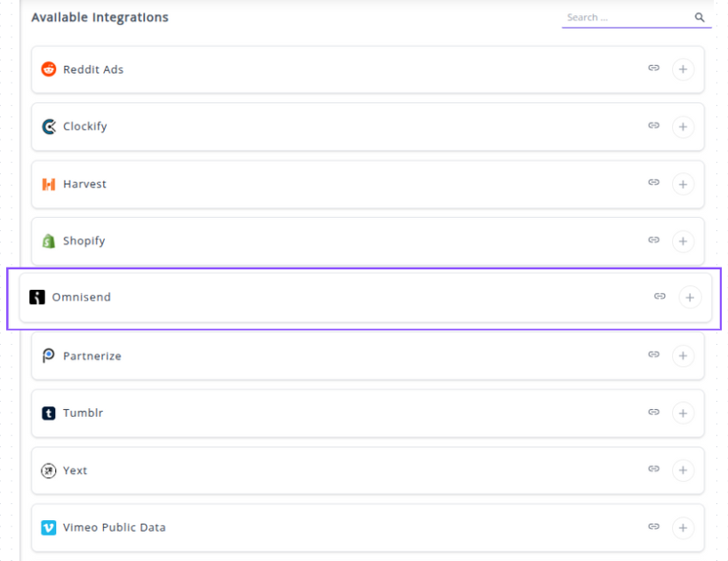728x561 pixels.
Task: Click the Yext globe logo
Action: tap(49, 470)
